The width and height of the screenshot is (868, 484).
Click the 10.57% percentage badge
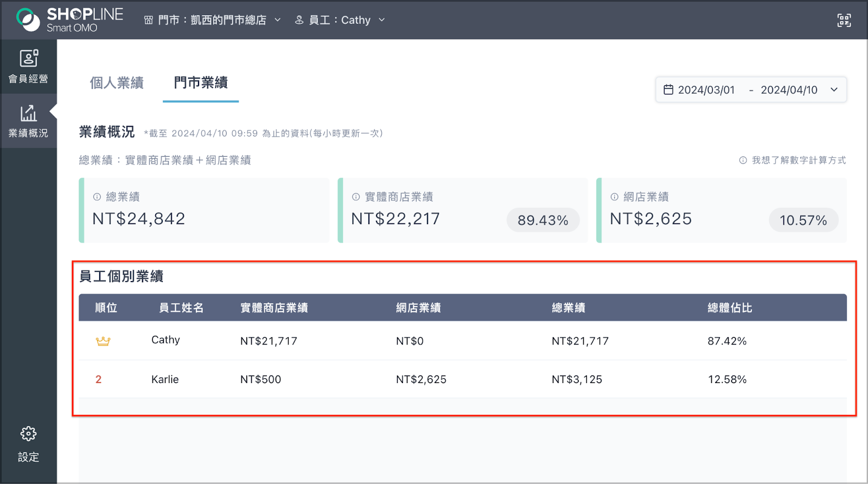(x=803, y=220)
